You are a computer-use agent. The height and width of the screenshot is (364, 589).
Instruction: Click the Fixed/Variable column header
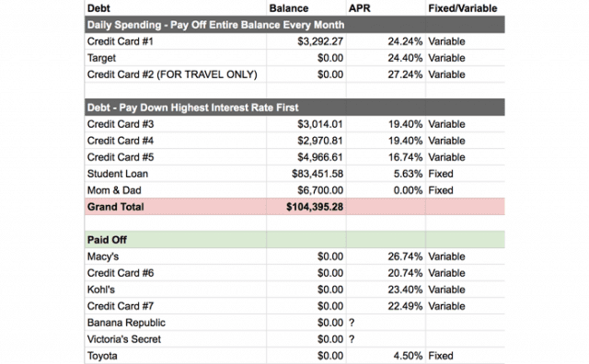[465, 8]
